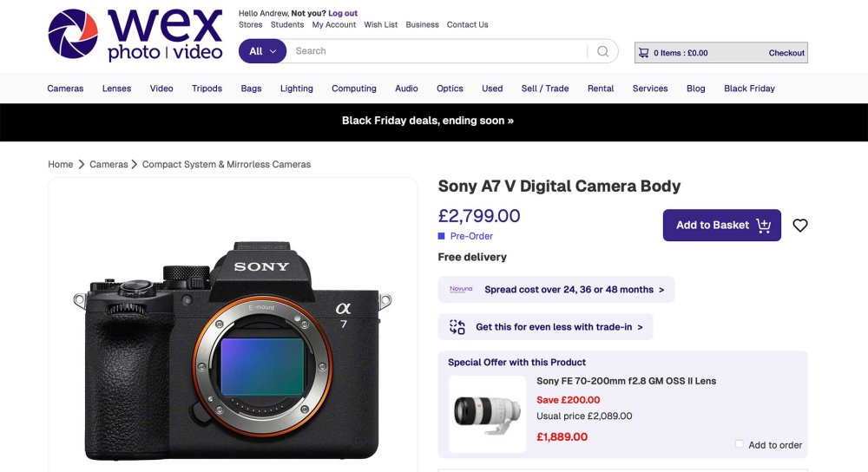Go to the Black Friday menu item
868x472 pixels.
[x=749, y=88]
